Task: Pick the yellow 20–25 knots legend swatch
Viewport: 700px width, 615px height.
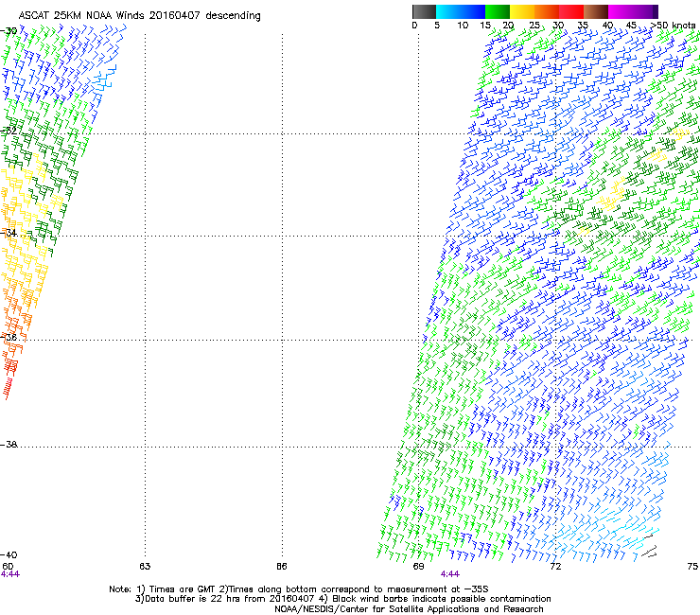Action: [522, 11]
